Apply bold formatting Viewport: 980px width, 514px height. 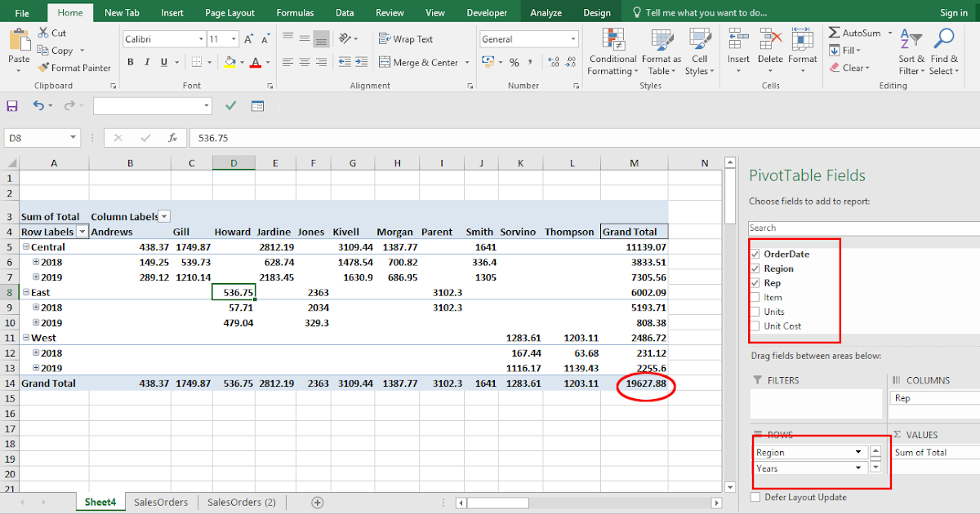(x=129, y=62)
